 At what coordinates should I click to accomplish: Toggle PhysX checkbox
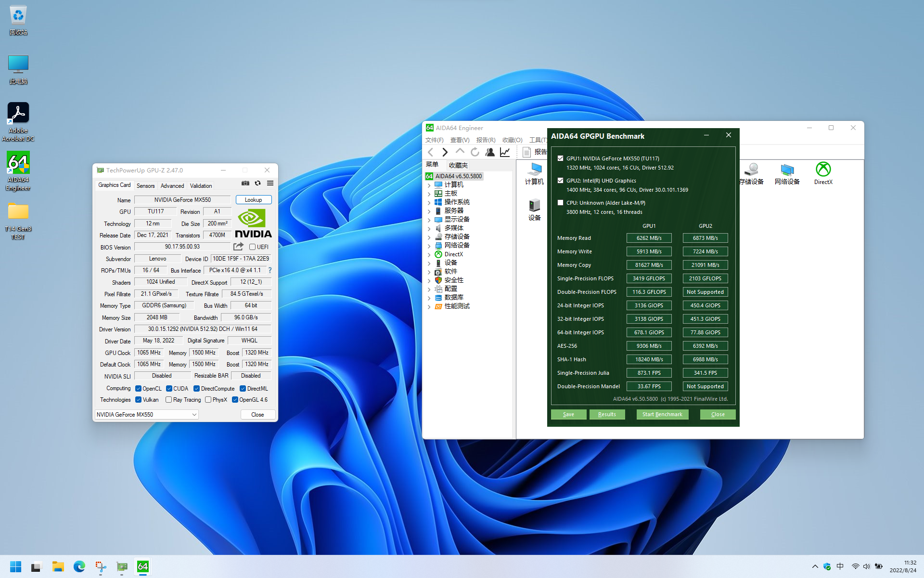tap(208, 400)
